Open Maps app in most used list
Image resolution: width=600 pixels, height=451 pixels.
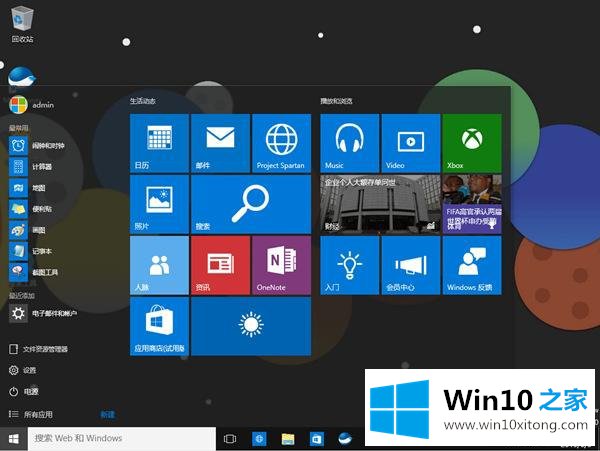[x=28, y=188]
